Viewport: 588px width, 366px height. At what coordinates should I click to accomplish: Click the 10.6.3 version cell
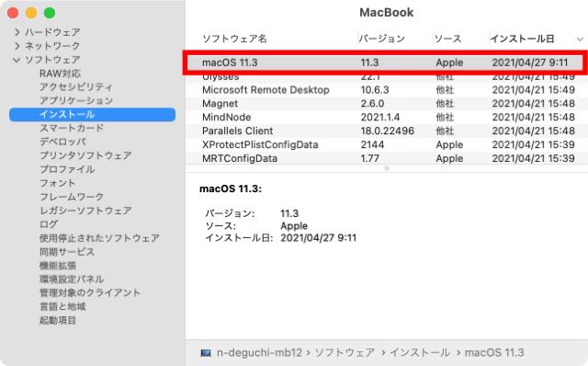[375, 90]
